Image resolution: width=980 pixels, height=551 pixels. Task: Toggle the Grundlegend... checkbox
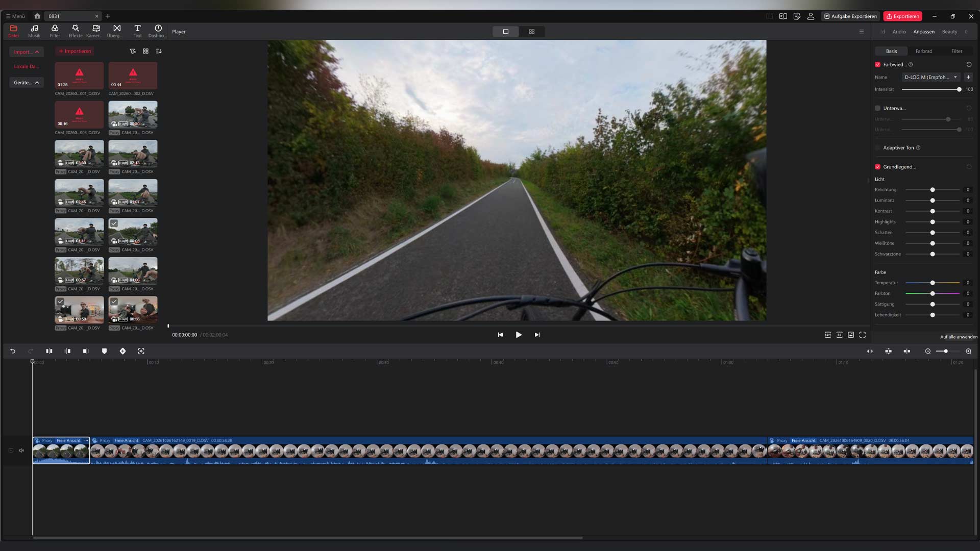point(878,167)
